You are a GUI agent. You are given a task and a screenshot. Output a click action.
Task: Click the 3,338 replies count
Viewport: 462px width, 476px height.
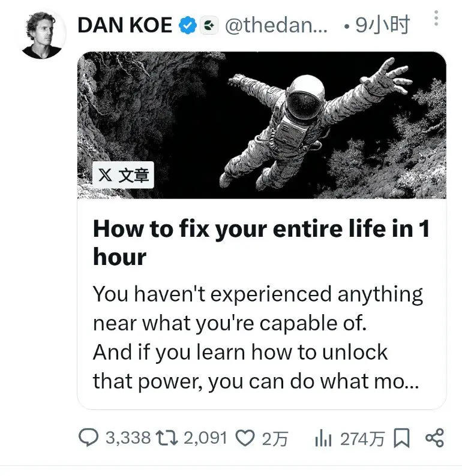coord(128,438)
